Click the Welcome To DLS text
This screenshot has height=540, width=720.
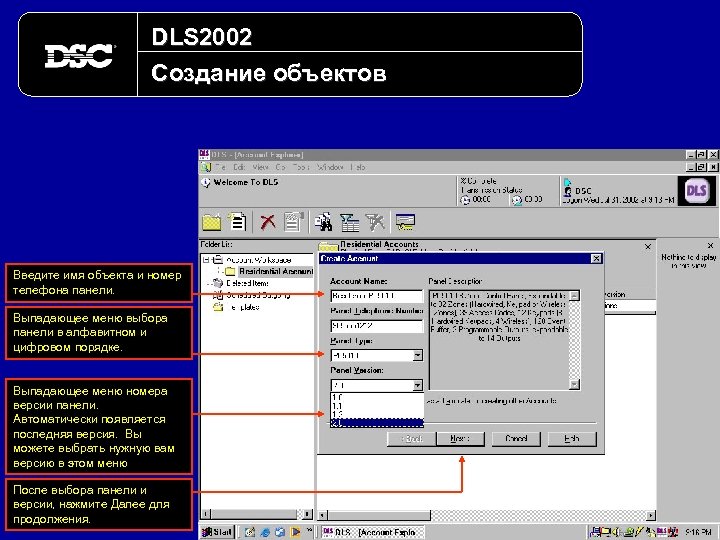coord(246,182)
